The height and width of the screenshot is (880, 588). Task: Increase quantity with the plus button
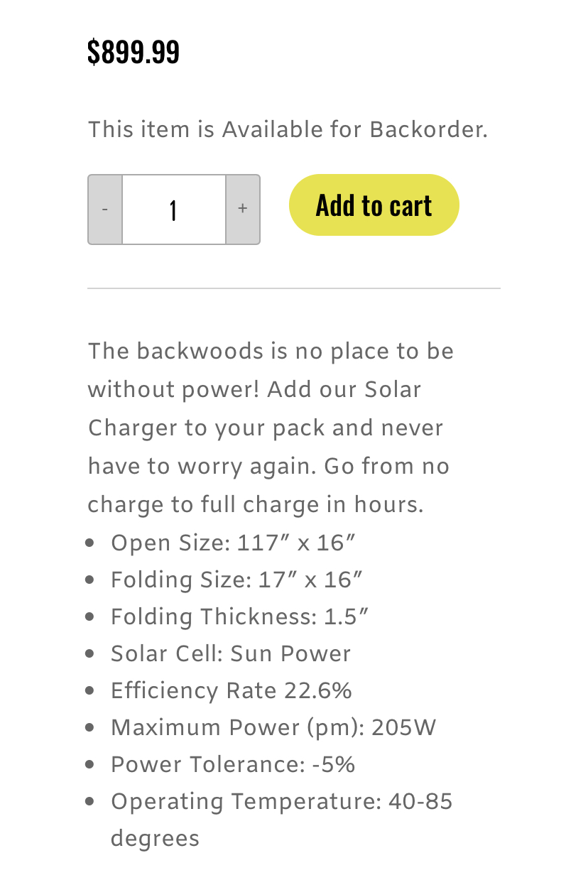(x=243, y=210)
